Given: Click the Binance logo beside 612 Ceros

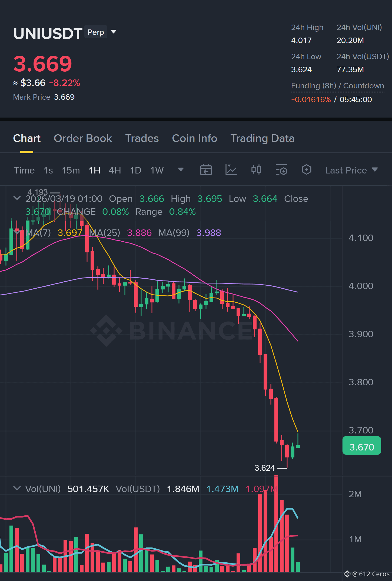Looking at the screenshot, I should tap(347, 574).
